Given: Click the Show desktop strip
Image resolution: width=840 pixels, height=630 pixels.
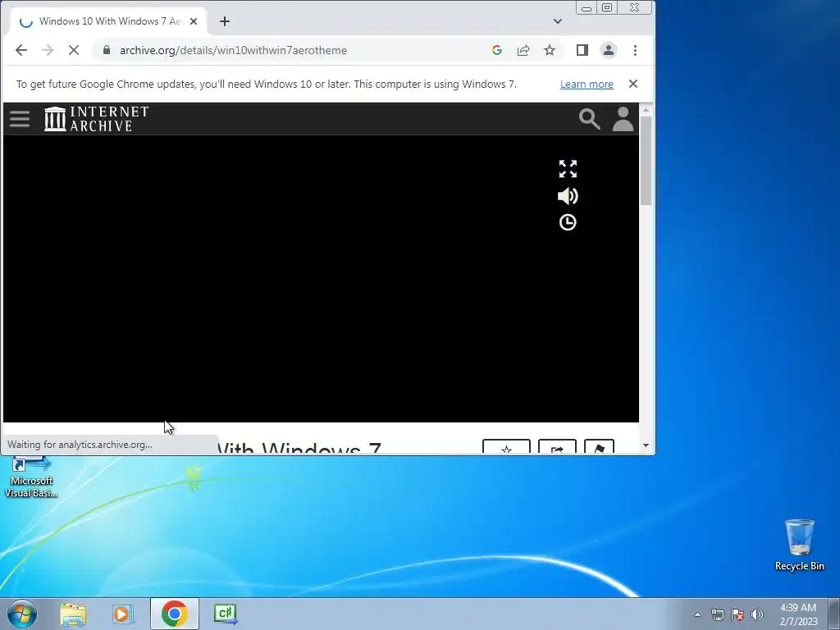Looking at the screenshot, I should pos(834,614).
